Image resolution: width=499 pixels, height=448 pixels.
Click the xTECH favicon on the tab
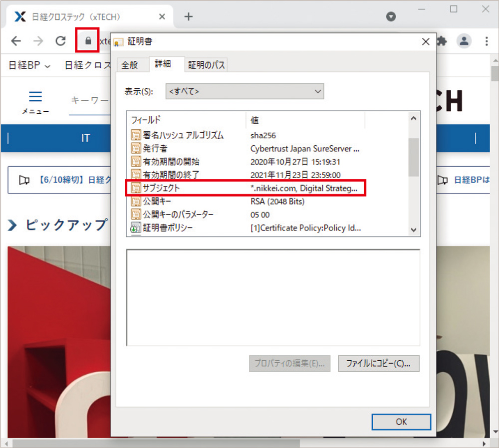pyautogui.click(x=20, y=16)
